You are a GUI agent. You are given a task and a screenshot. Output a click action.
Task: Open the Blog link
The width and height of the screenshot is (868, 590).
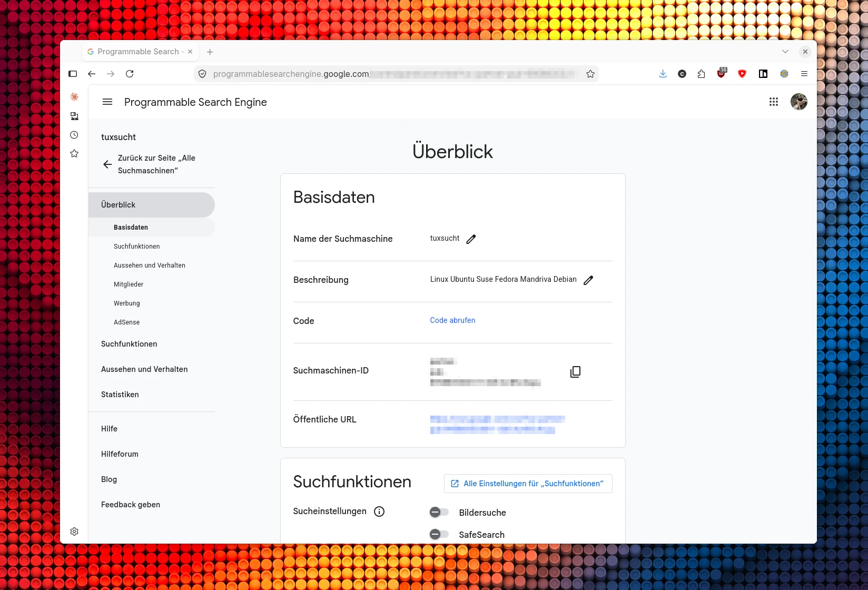point(109,479)
